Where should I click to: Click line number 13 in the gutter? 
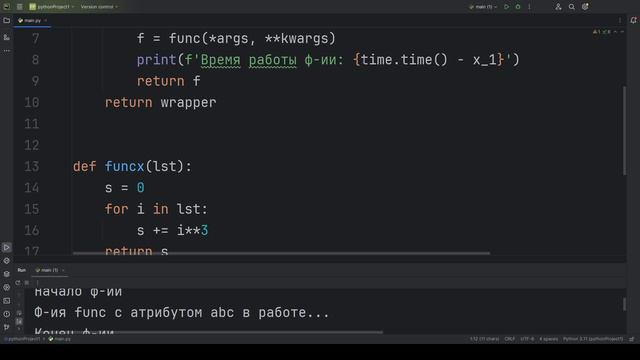[x=32, y=167]
